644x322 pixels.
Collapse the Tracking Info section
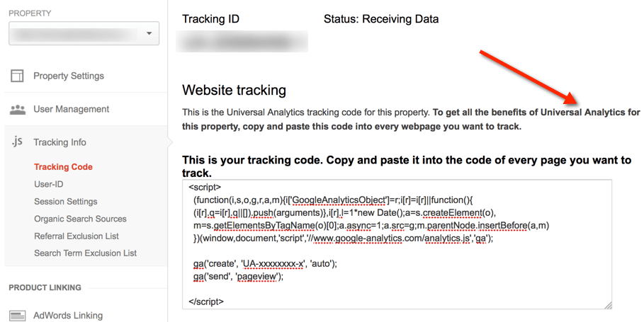click(60, 142)
